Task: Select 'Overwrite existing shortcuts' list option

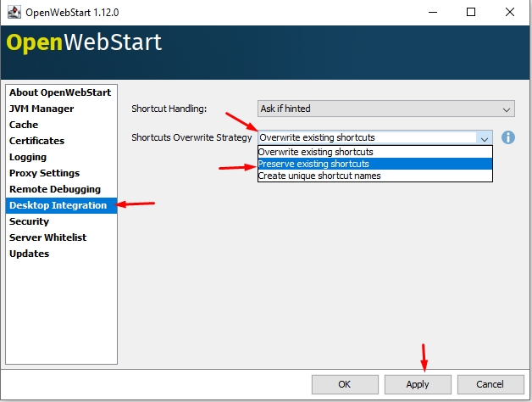Action: 316,152
